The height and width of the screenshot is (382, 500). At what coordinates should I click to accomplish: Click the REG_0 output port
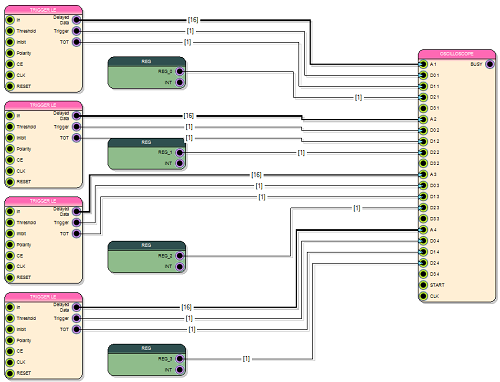tap(180, 71)
